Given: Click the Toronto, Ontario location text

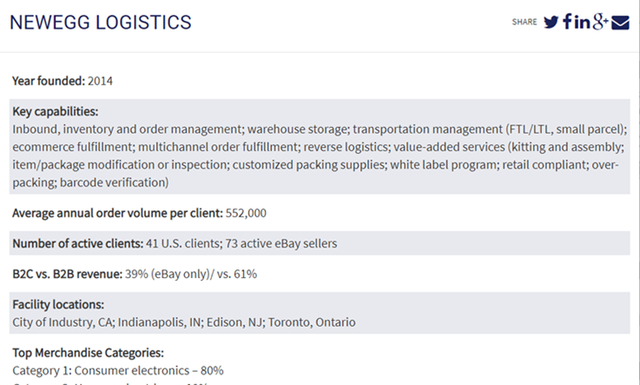Looking at the screenshot, I should point(312,322).
